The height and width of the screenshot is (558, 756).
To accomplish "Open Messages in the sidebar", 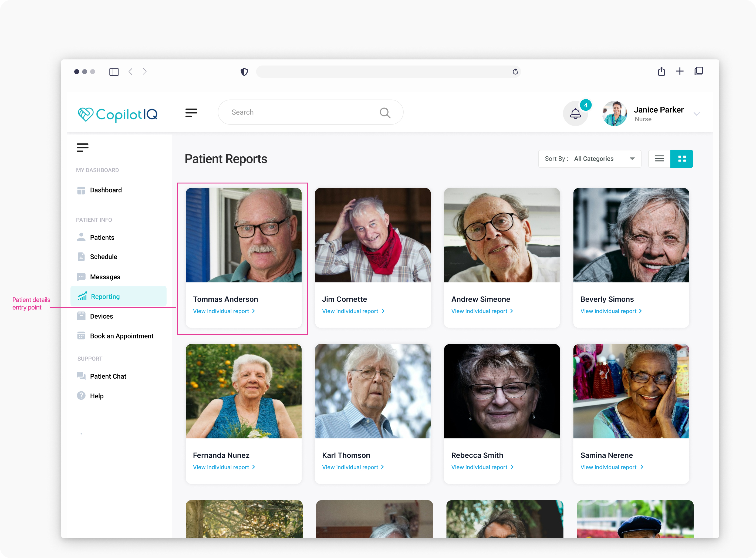I will click(105, 277).
